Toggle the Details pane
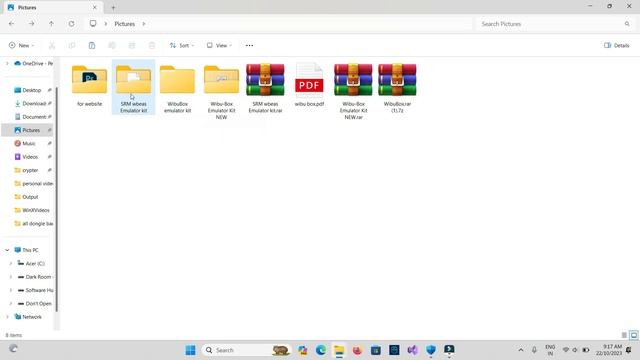Image resolution: width=640 pixels, height=360 pixels. 617,45
